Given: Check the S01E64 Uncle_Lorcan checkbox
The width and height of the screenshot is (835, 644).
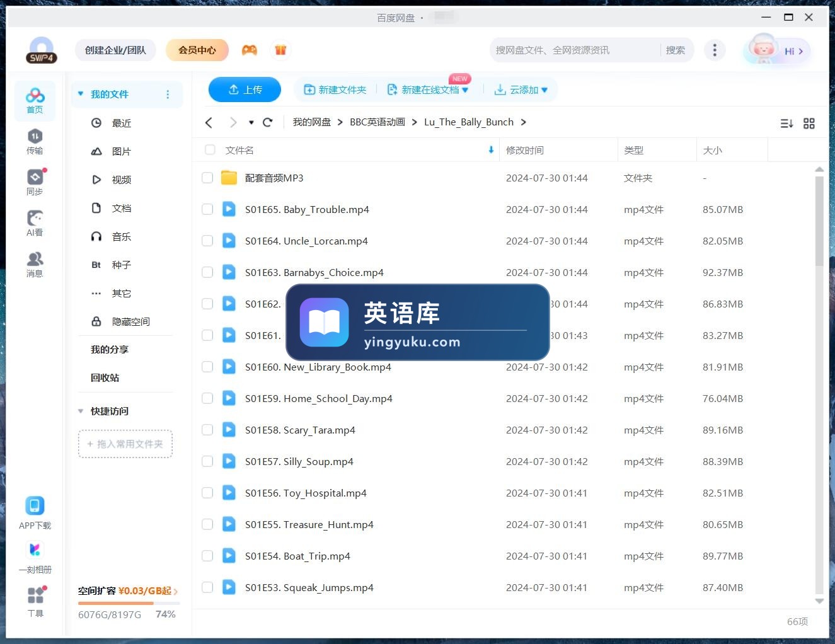Looking at the screenshot, I should tap(207, 241).
